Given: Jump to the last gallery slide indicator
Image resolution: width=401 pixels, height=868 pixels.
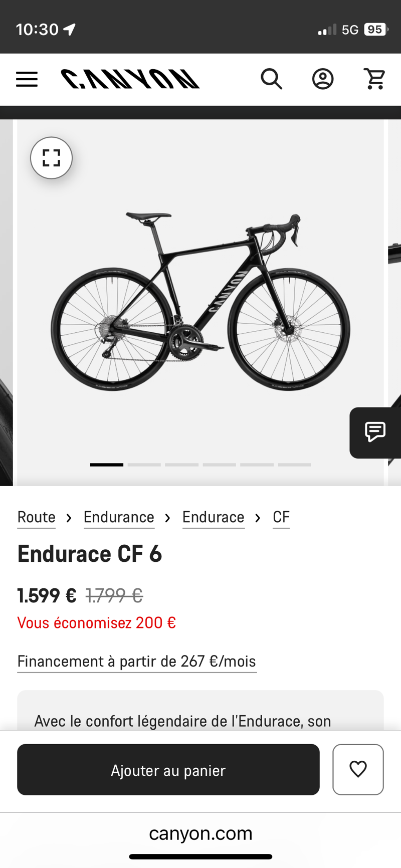Looking at the screenshot, I should tap(295, 465).
